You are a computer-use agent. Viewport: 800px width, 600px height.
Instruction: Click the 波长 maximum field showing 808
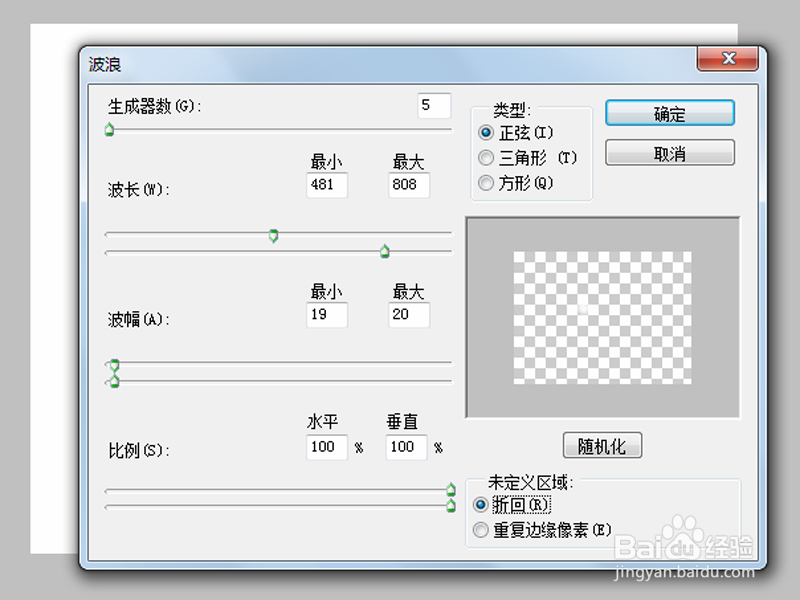click(409, 185)
